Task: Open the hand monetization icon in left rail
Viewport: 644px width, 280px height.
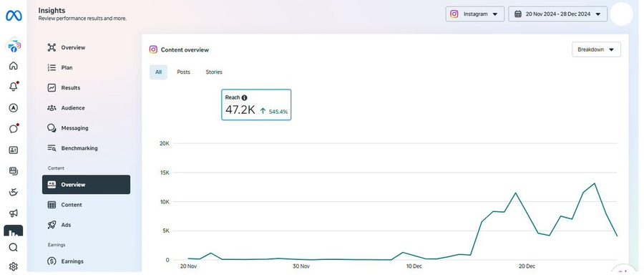Action: (x=14, y=192)
